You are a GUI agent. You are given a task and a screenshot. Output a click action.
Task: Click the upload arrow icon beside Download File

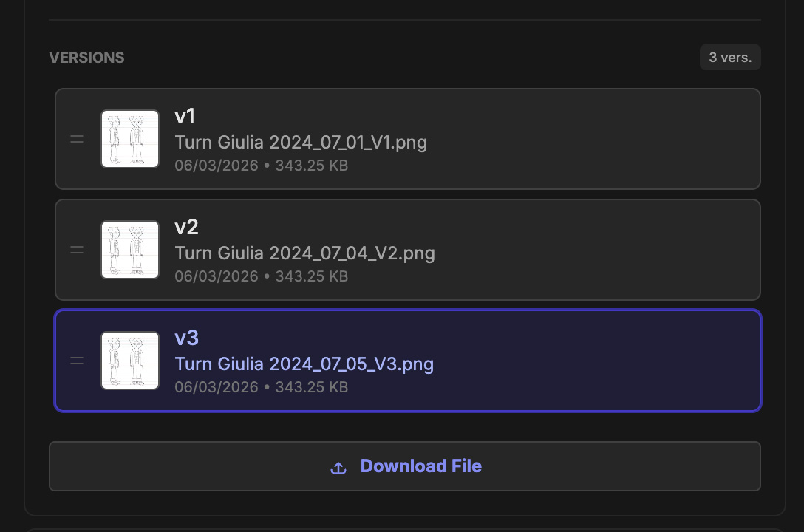[338, 467]
